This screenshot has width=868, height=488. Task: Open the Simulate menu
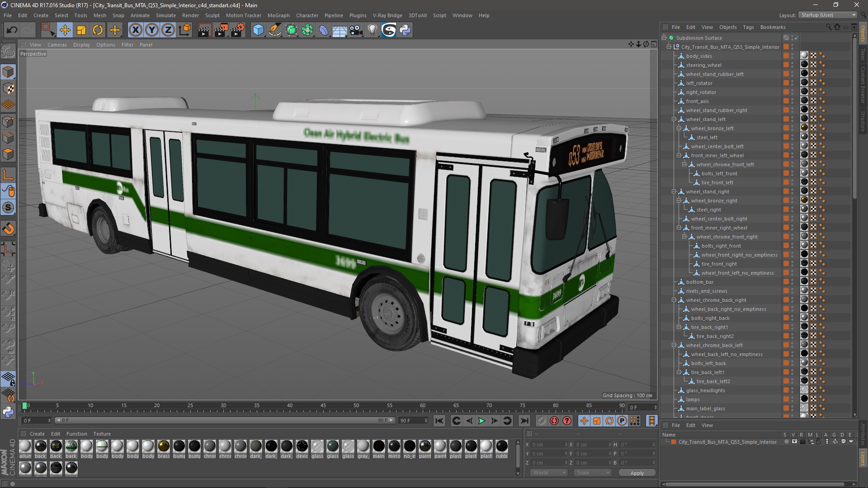[165, 15]
